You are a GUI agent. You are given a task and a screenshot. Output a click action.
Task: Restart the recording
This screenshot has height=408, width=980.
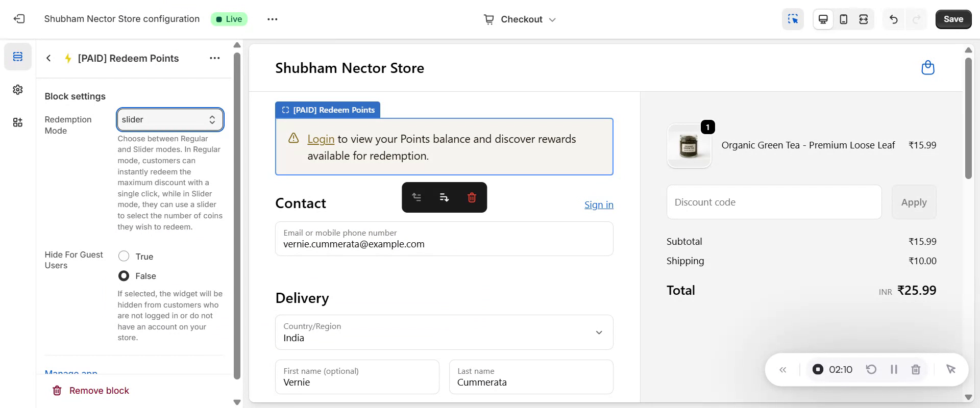click(x=871, y=369)
